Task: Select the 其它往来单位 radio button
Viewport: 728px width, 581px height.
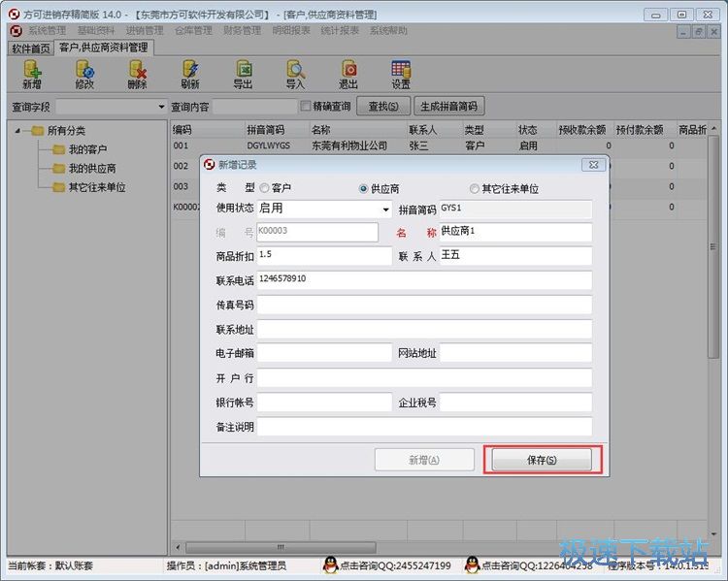Action: pyautogui.click(x=474, y=189)
